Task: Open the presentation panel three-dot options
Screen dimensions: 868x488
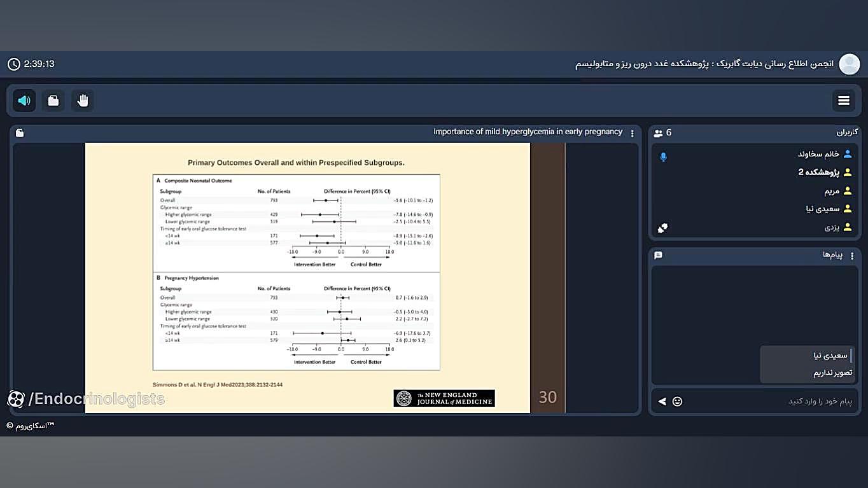Action: click(x=632, y=133)
